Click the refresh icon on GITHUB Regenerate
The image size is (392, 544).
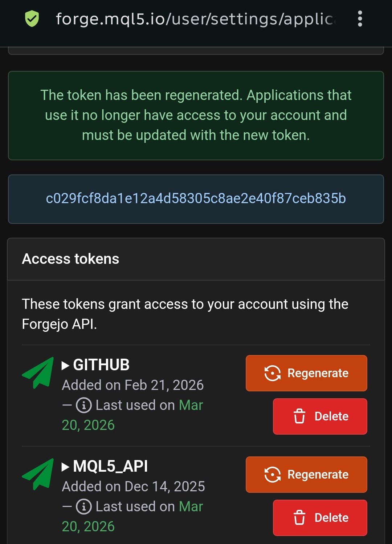pos(273,373)
